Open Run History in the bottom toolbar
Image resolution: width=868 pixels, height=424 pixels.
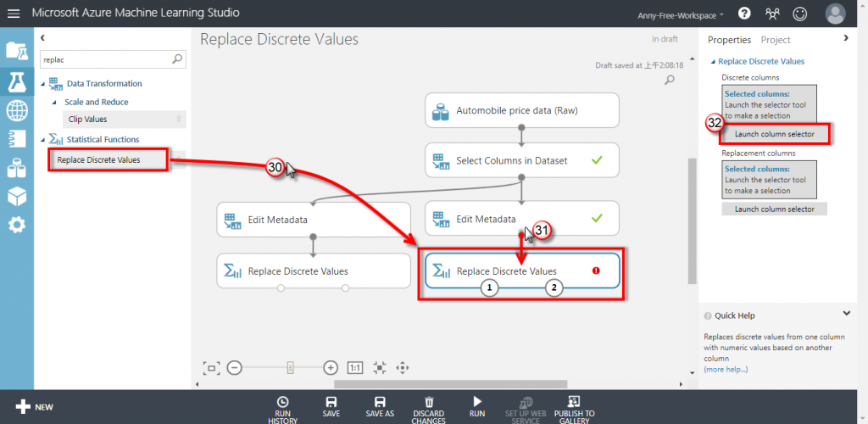[x=282, y=409]
